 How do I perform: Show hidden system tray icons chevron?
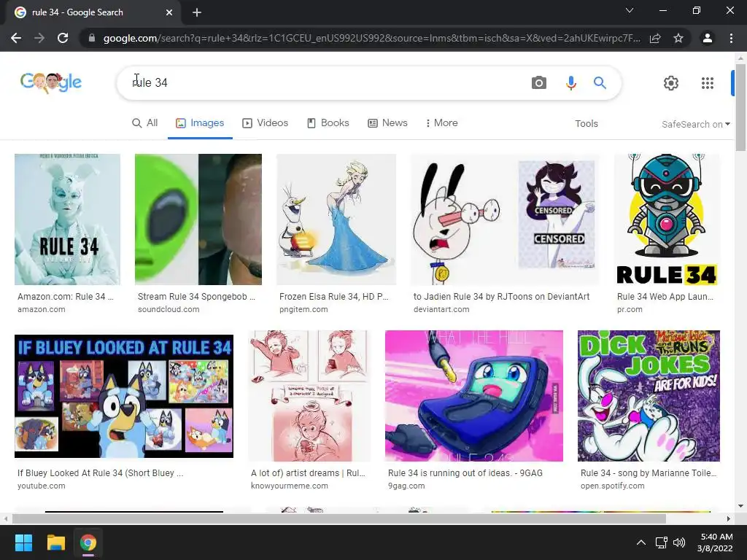coord(641,542)
